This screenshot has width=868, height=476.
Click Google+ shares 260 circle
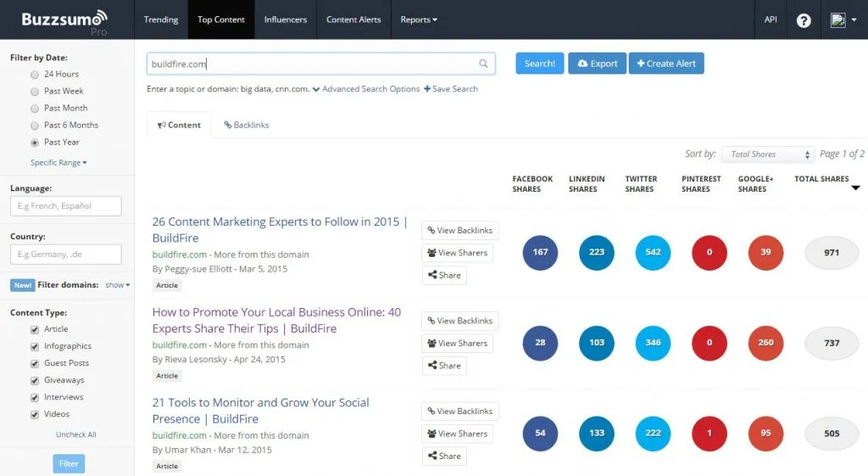click(x=765, y=343)
